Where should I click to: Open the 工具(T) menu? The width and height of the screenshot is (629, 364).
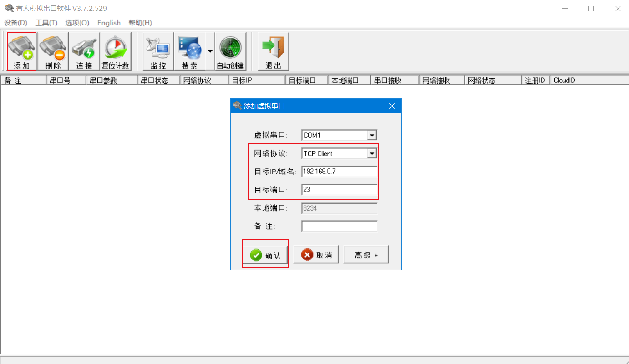point(46,23)
